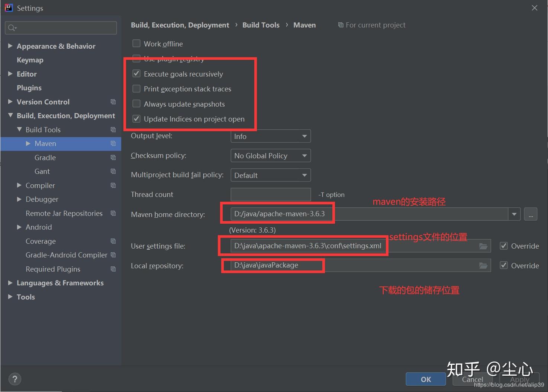
Task: Click project-level icon beside Gradle
Action: click(113, 158)
